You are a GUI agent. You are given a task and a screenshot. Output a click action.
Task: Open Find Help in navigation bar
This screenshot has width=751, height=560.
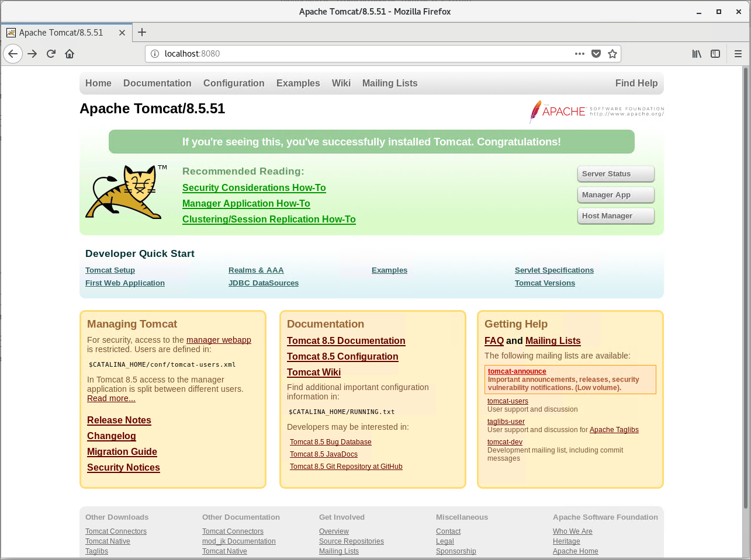coord(636,84)
